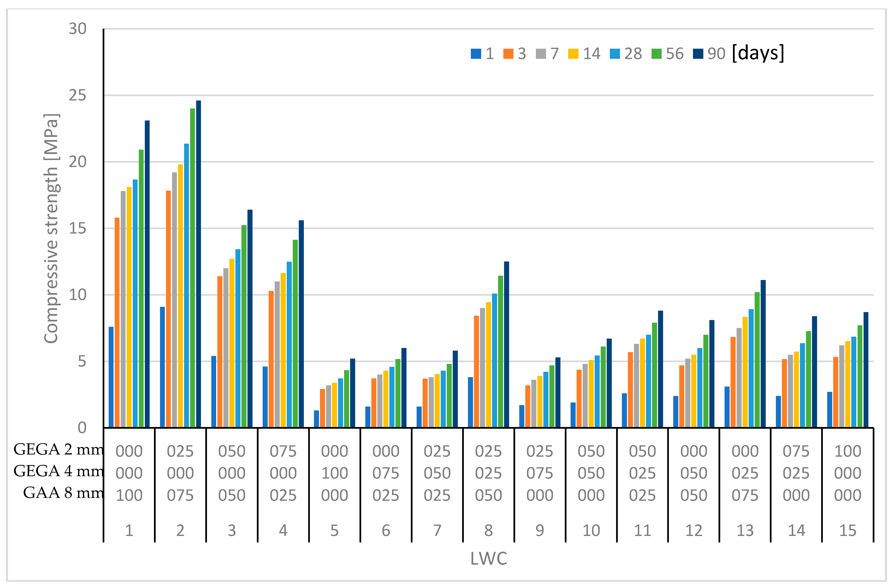
Task: Click the [days] legend unit label
Action: tap(758, 53)
